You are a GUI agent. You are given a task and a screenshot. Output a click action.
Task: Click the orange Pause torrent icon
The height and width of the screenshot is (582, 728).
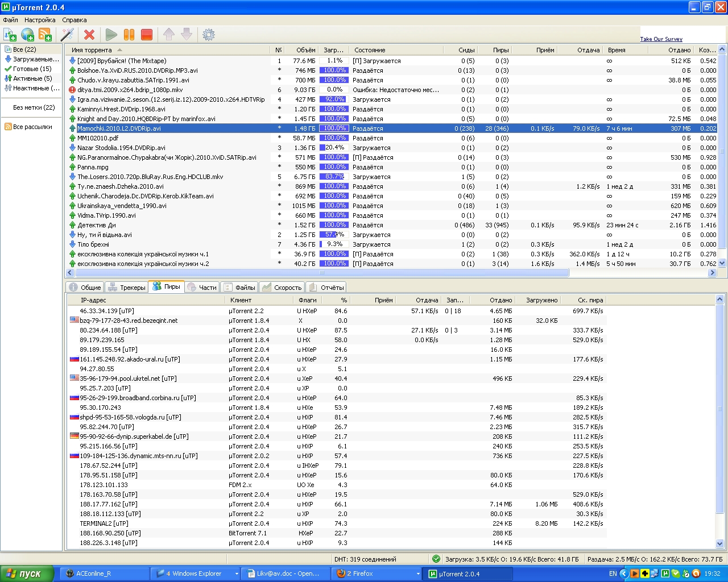[129, 35]
